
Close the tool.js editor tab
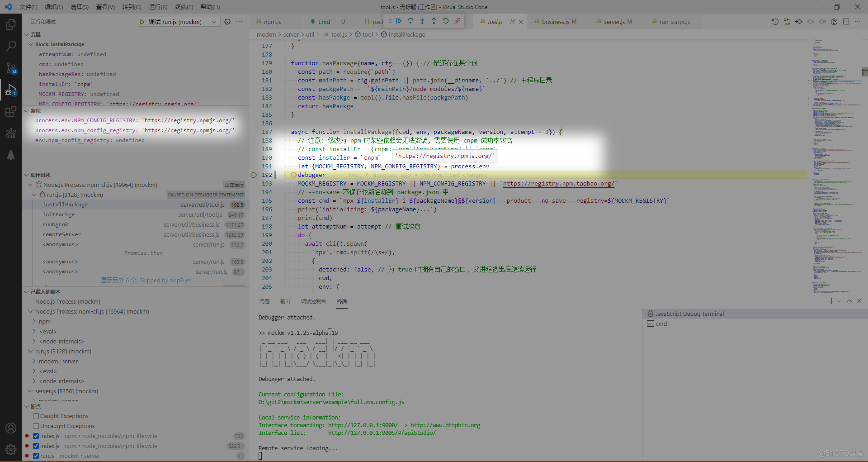tap(521, 22)
